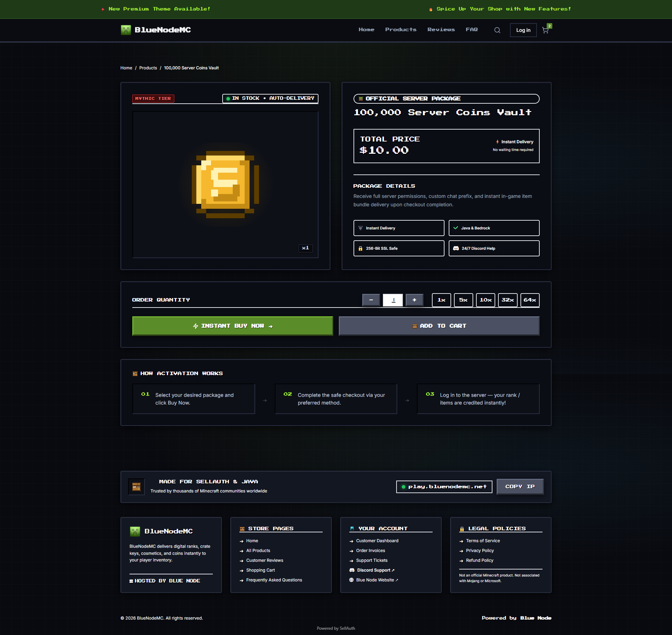The width and height of the screenshot is (672, 635).
Task: Click the order quantity input field
Action: (x=393, y=300)
